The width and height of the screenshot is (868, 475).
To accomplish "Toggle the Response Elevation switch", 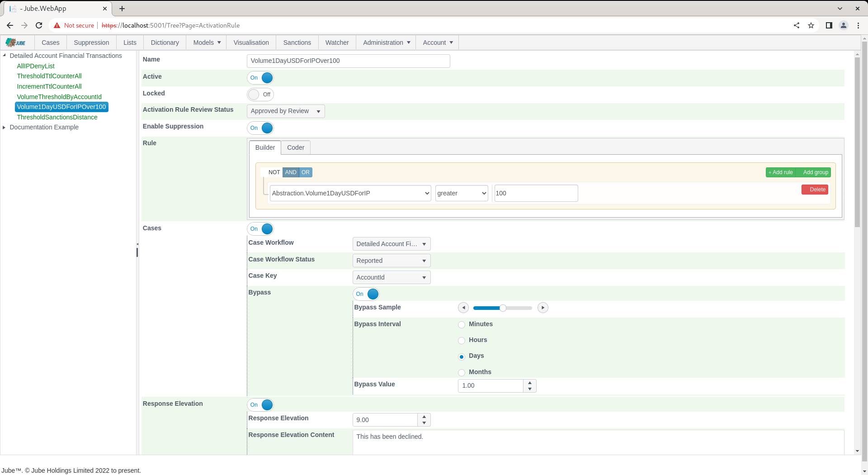I will (x=260, y=405).
